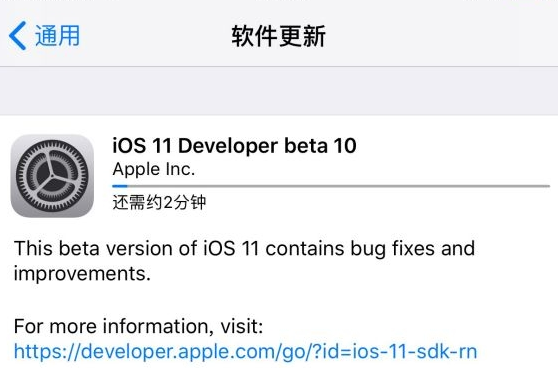This screenshot has height=368, width=560.
Task: Tap the word 'improvements.' in the description
Action: coord(82,274)
